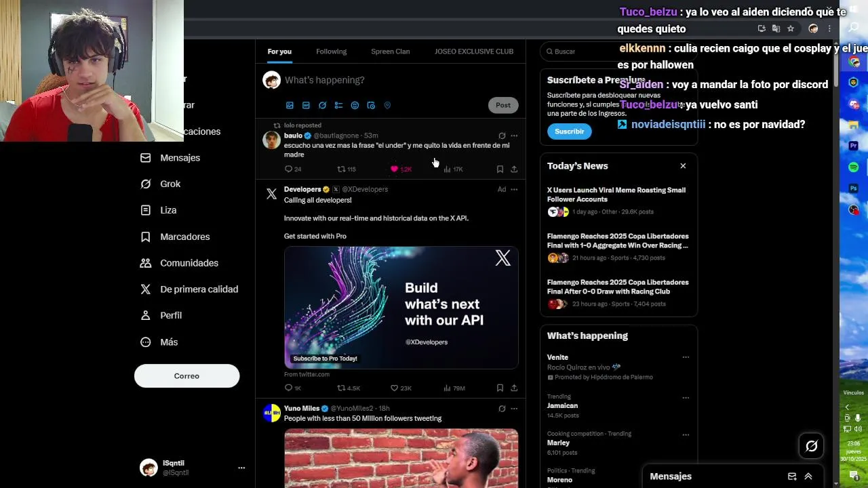The width and height of the screenshot is (868, 488).
Task: Open Comunidades in the sidebar
Action: click(179, 263)
